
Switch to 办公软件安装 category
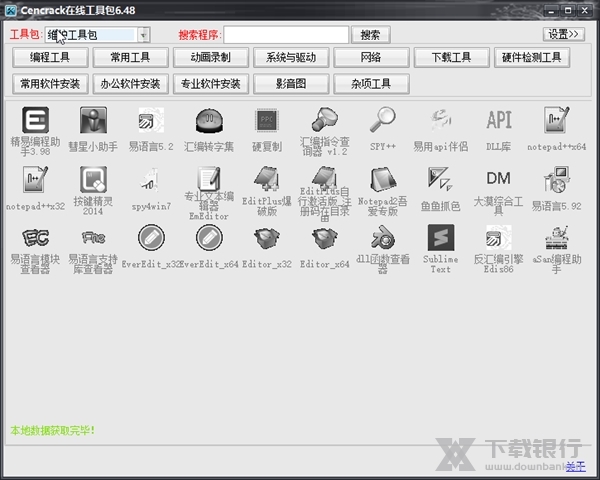point(130,84)
